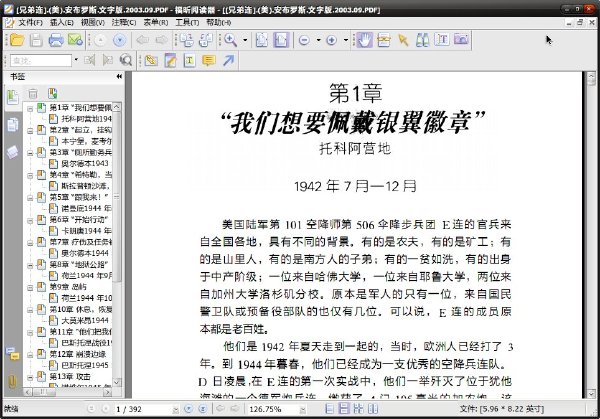Screen dimensions: 600x419
Task: Select the Hand tool
Action: (364, 40)
